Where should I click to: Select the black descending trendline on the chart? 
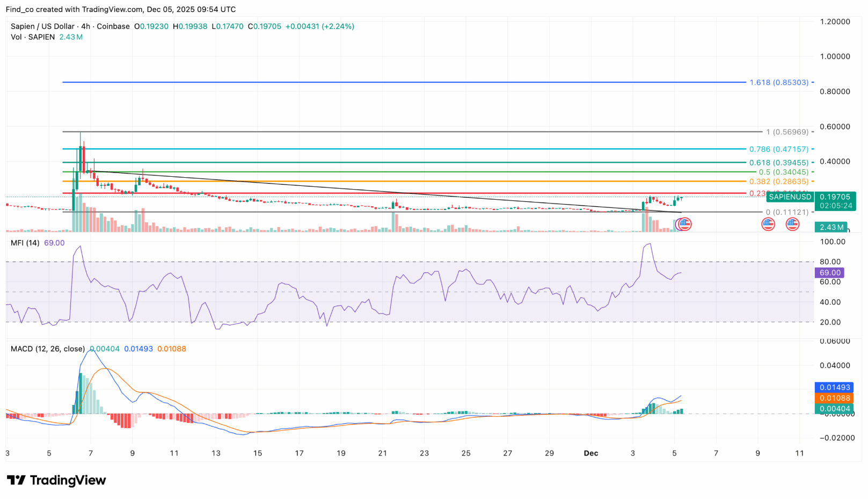coord(376,191)
